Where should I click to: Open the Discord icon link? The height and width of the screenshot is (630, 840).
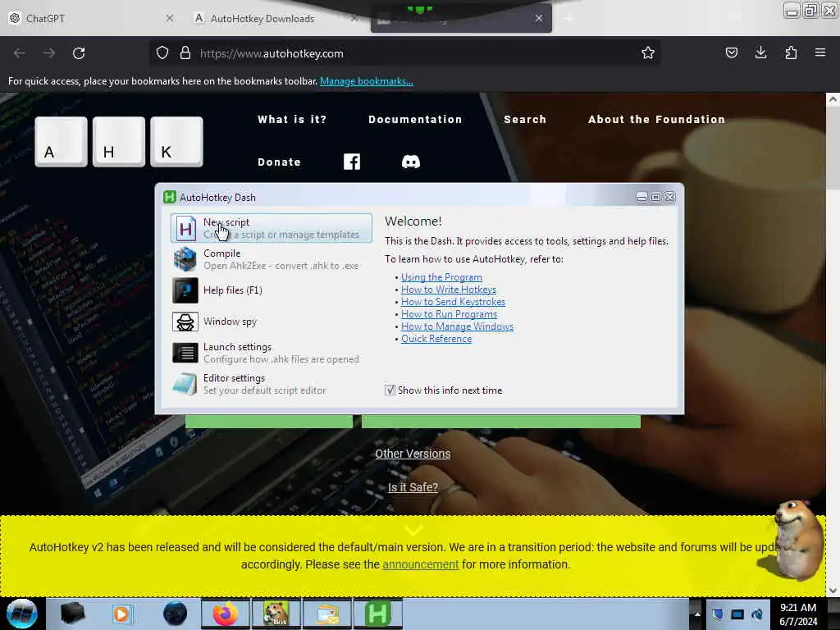[x=411, y=162]
